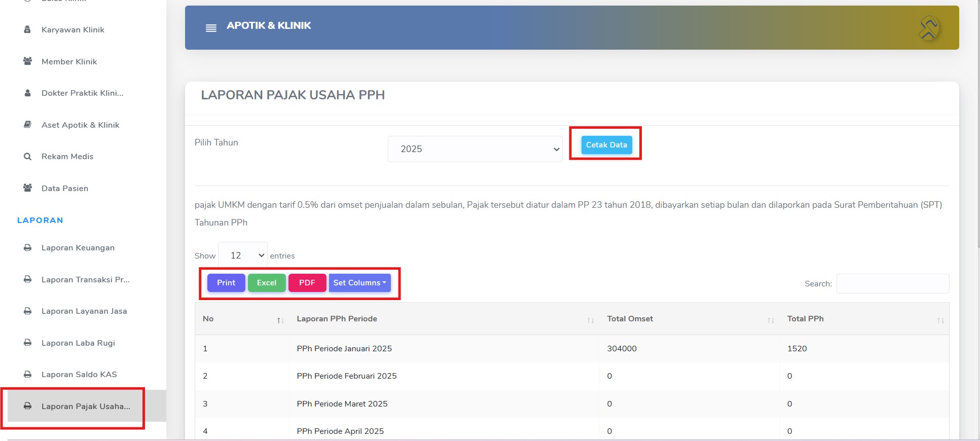Click the Karyawan Klinik sidebar icon

27,29
